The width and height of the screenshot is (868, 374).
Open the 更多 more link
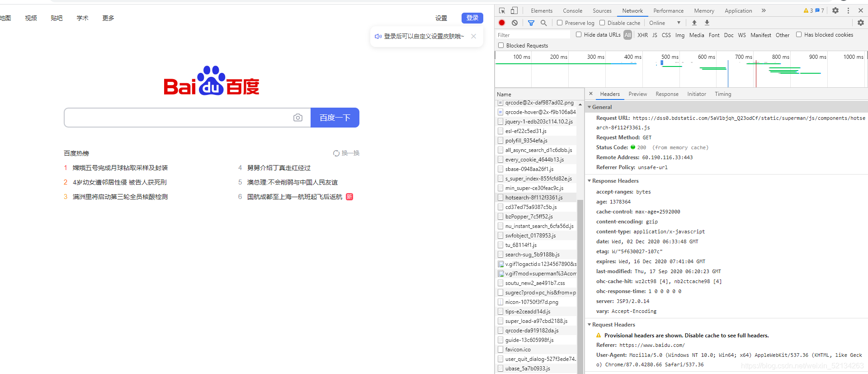point(108,18)
